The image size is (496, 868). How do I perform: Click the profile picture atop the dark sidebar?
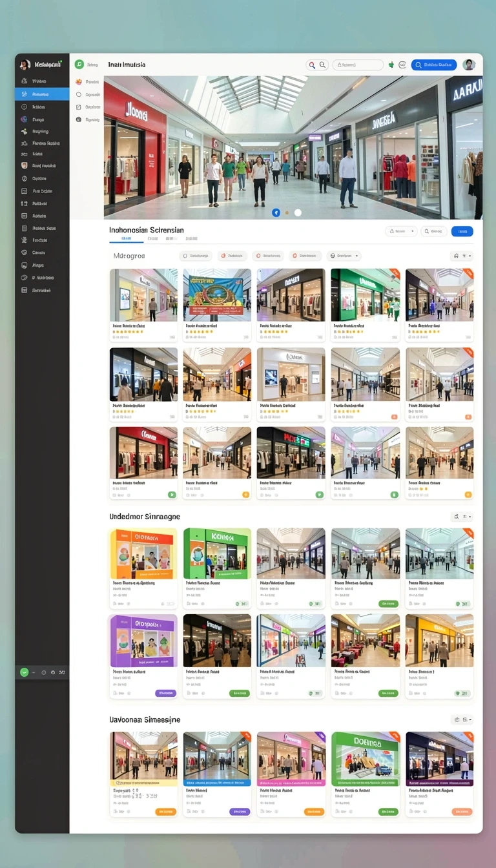[25, 65]
